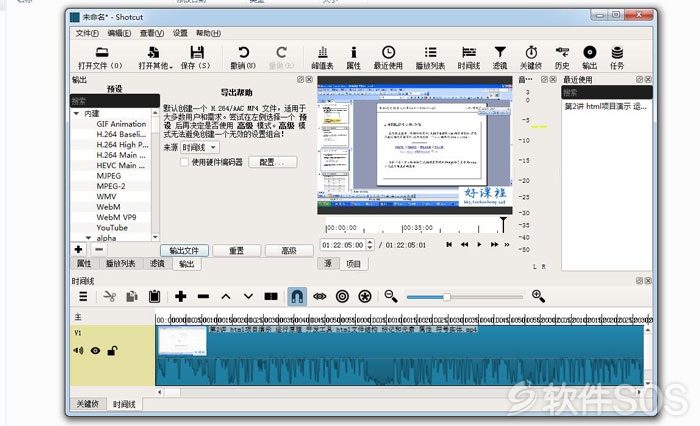The image size is (700, 426).
Task: Toggle timeline snapping magnet button
Action: [297, 297]
